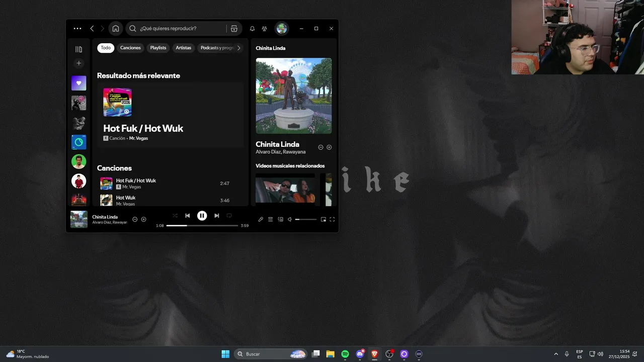Select the 'Artistas' filter chip
This screenshot has width=644, height=362.
(184, 48)
